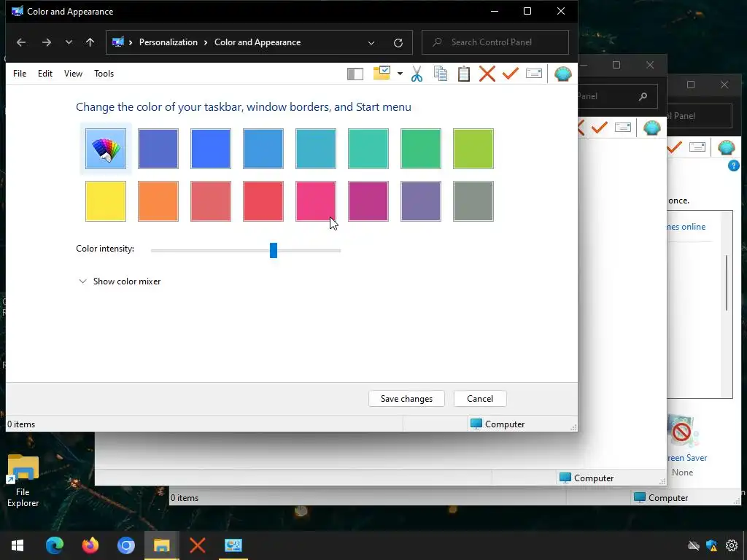Click the scissors Cut toolbar icon
Screen dimensions: 747x560
[x=417, y=74]
